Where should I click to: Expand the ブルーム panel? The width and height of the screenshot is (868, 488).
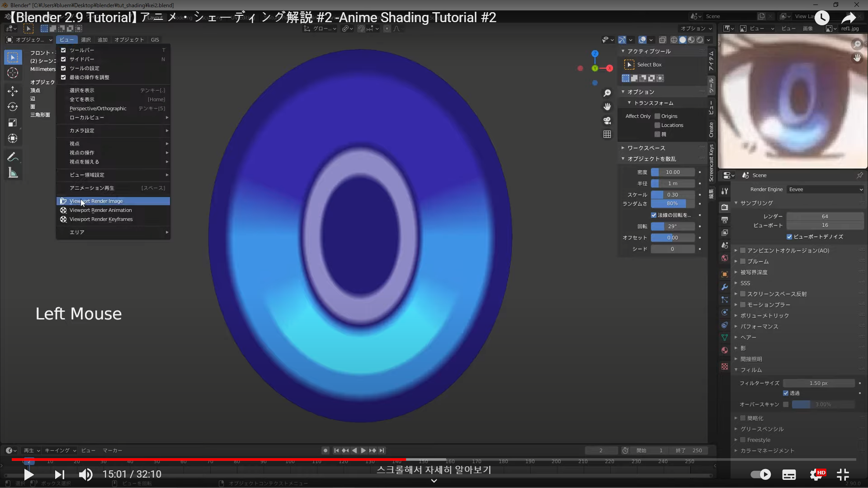(758, 261)
